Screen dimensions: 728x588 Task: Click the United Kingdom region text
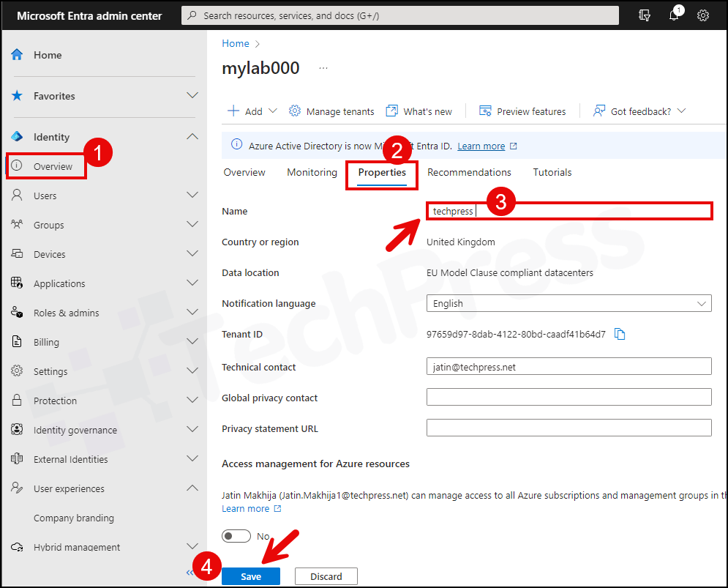460,242
